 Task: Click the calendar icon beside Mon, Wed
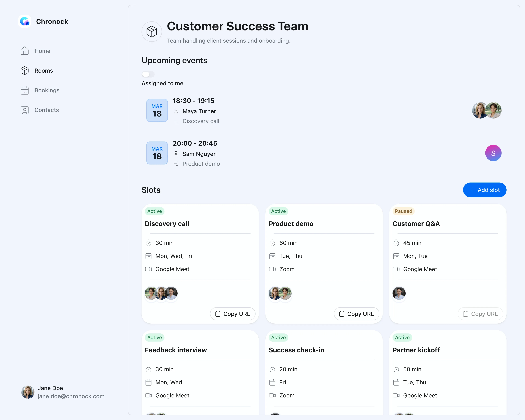point(148,383)
